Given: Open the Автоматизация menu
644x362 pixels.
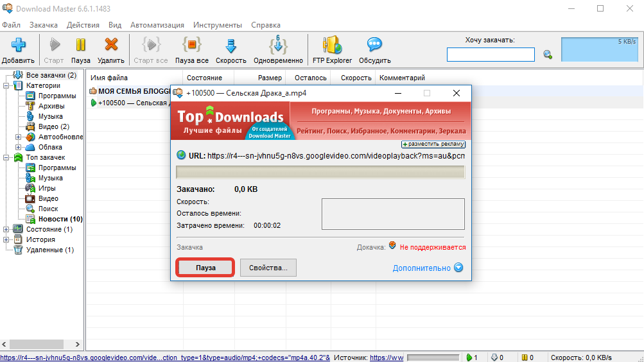Looking at the screenshot, I should (x=157, y=25).
